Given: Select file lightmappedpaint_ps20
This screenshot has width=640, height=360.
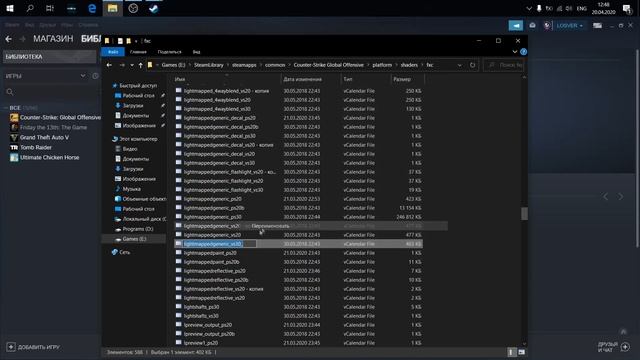Looking at the screenshot, I should click(210, 253).
